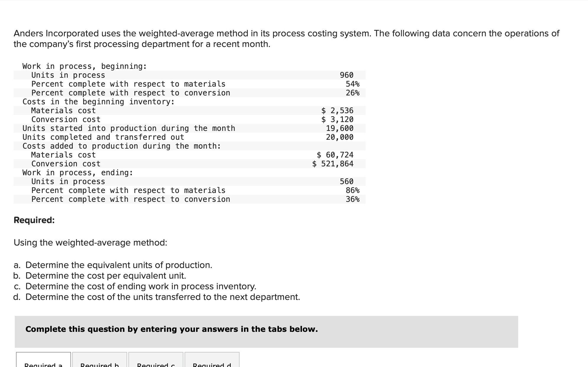Select requirement d about cost transferred out
The width and height of the screenshot is (588, 367).
click(157, 297)
